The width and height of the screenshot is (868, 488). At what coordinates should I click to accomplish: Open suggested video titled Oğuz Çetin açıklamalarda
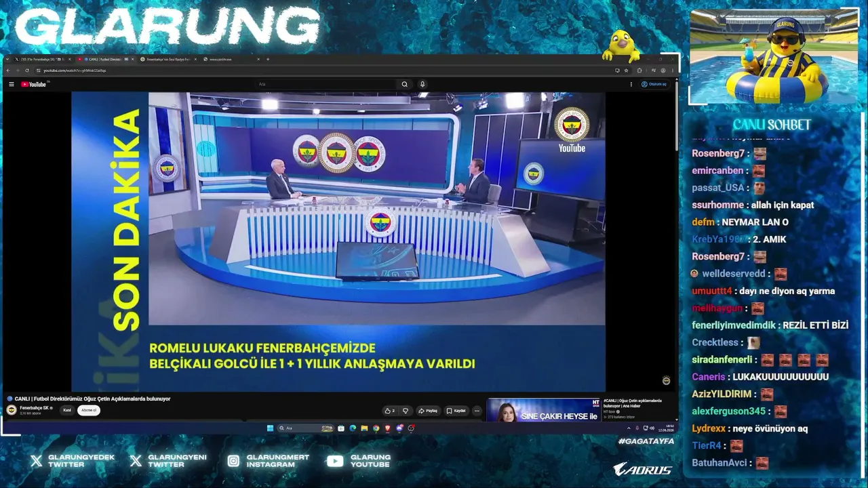[633, 403]
